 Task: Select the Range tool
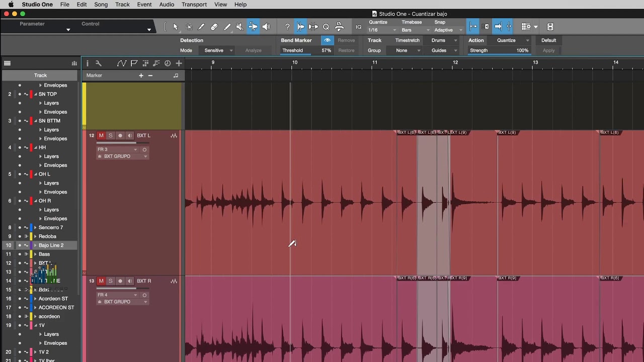click(189, 27)
